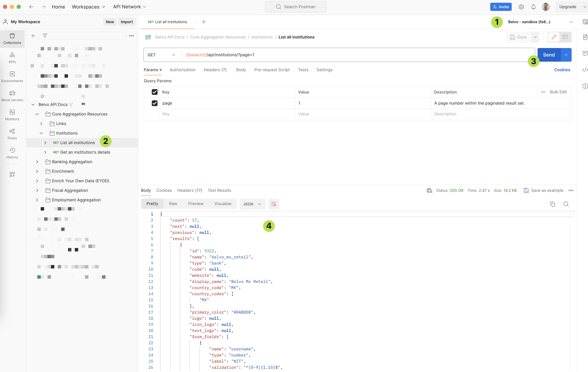Image resolution: width=588 pixels, height=372 pixels.
Task: Toggle the select-all params checkbox
Action: tap(154, 92)
